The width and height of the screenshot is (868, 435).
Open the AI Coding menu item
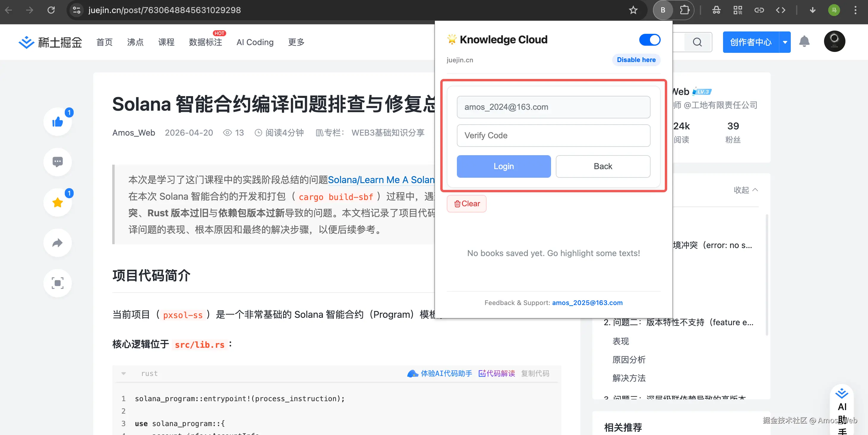(255, 42)
